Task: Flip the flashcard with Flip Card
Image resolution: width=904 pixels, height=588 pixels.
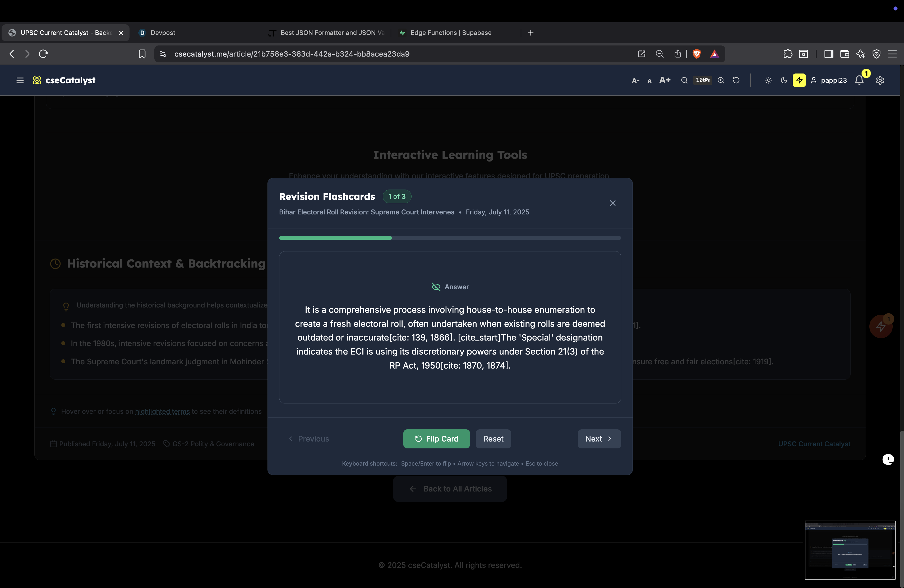Action: tap(436, 439)
